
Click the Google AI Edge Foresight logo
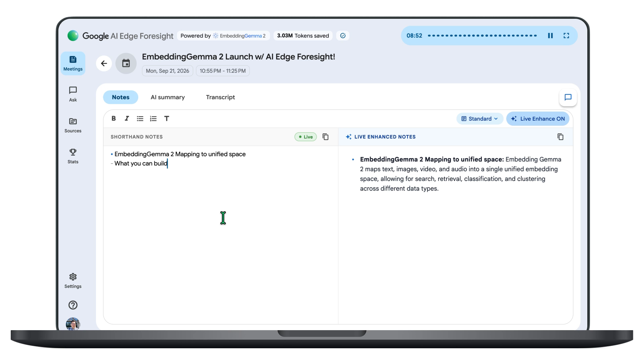pos(120,36)
